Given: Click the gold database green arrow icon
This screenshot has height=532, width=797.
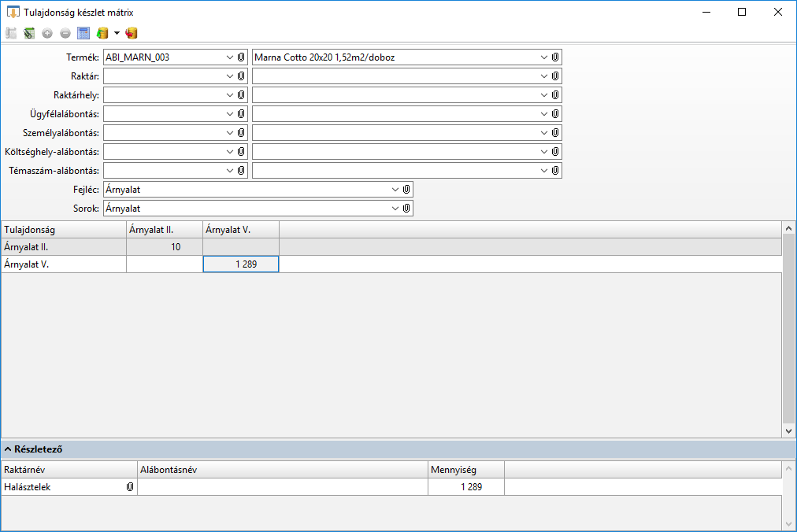Looking at the screenshot, I should pos(102,33).
